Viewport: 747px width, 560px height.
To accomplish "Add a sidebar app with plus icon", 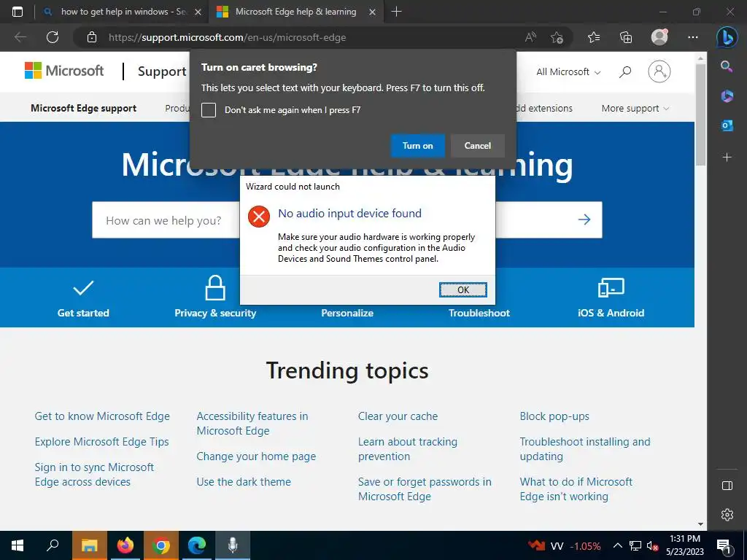I will pos(727,157).
